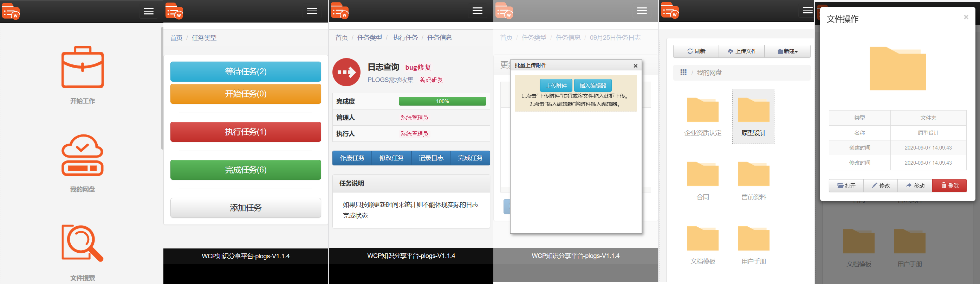Open the red 执行任务(1) button
980x284 pixels.
point(246,132)
